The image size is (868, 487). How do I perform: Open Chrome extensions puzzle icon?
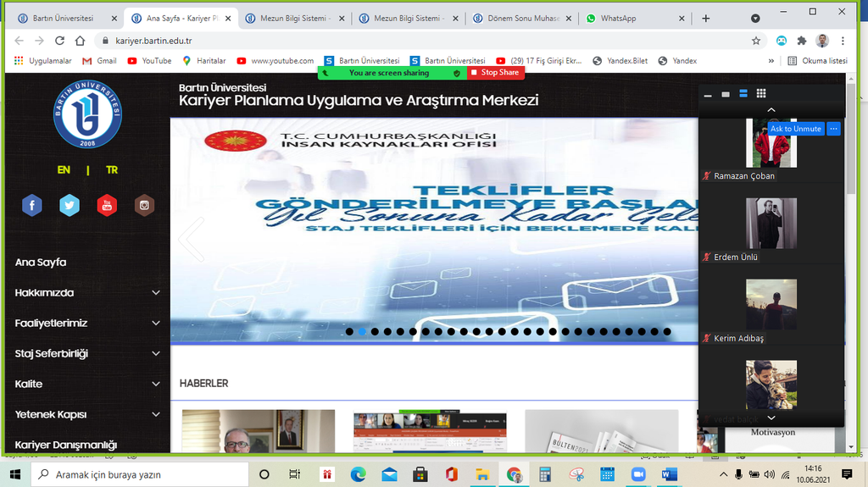(802, 41)
